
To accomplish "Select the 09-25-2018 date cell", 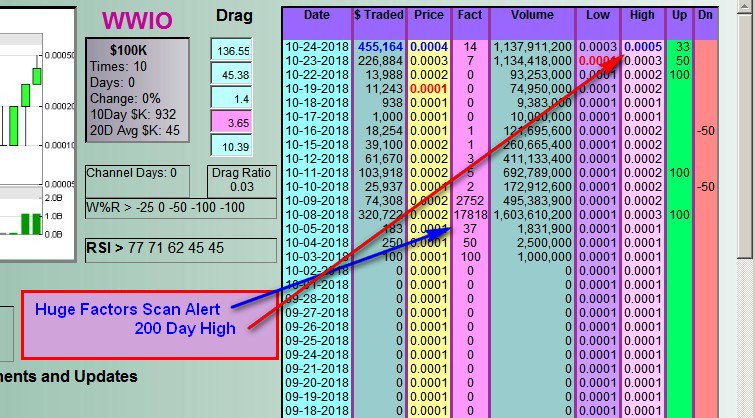I will tap(316, 341).
